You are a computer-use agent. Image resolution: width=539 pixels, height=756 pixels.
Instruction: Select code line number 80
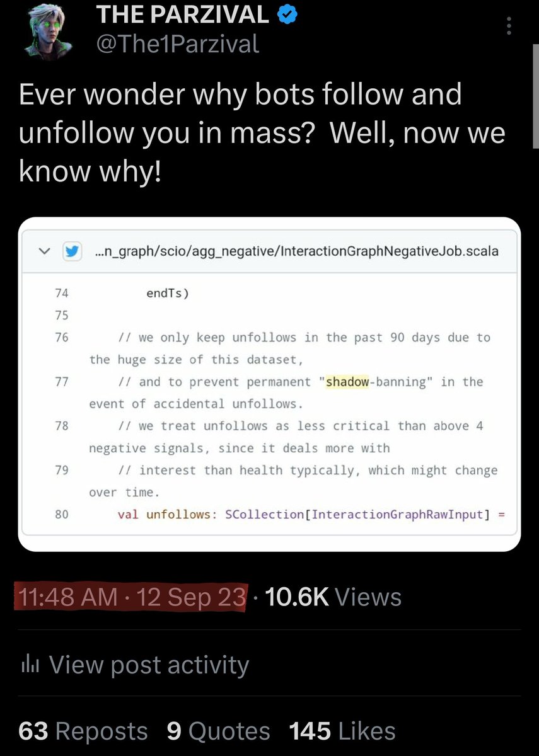[61, 514]
